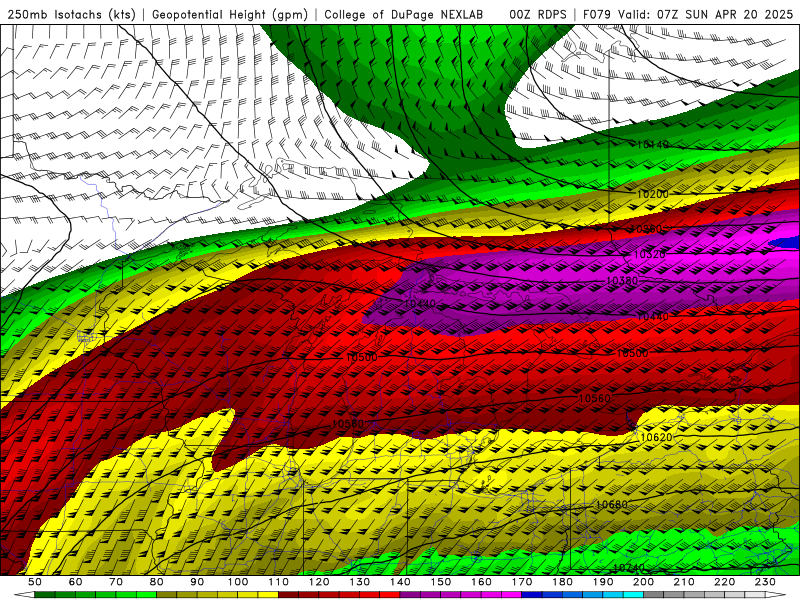This screenshot has width=800, height=600.
Task: Click the 10320 height contour label
Action: (649, 255)
